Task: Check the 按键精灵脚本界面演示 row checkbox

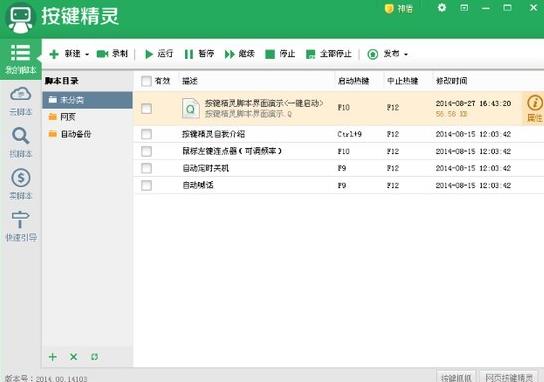Action: point(146,109)
